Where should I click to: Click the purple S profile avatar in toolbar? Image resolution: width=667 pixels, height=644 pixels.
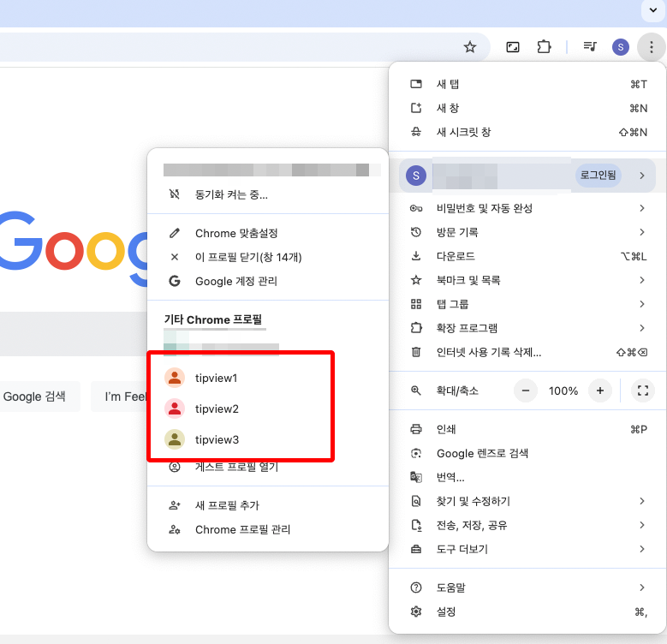[620, 47]
